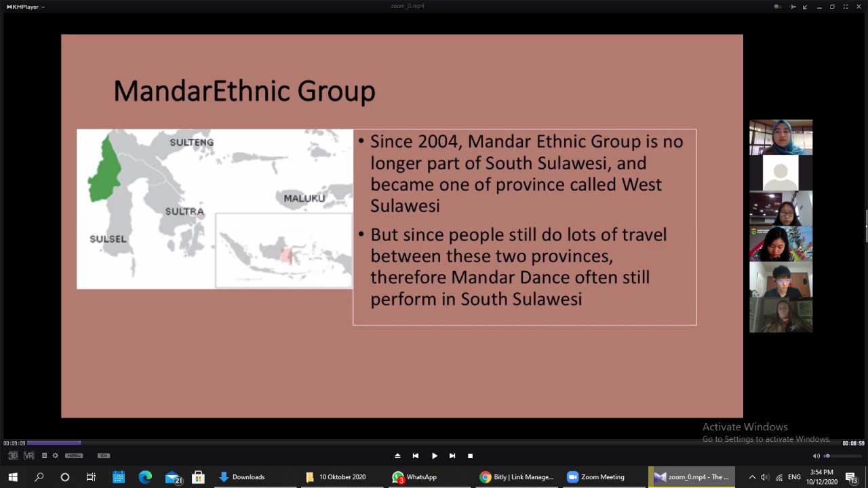Viewport: 868px width, 488px height.
Task: Enter fullscreen mode in KMPlayer
Action: pos(845,7)
